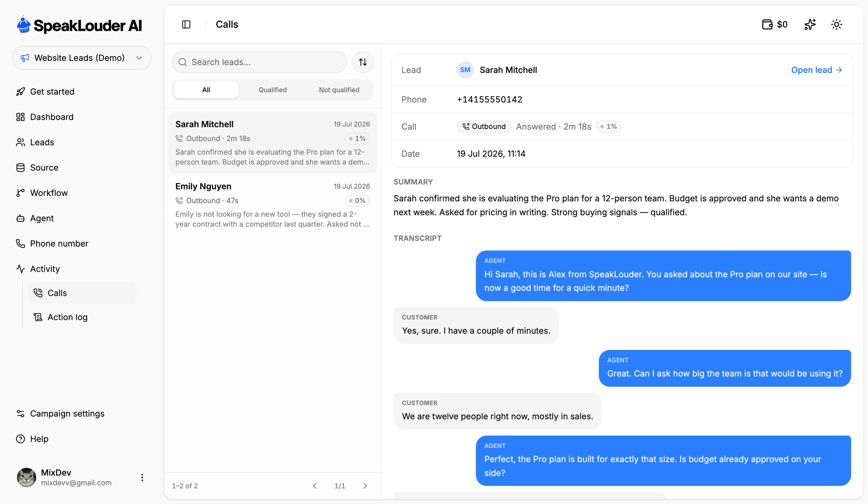Image resolution: width=868 pixels, height=504 pixels.
Task: Click the sort order arrows button
Action: click(x=362, y=62)
